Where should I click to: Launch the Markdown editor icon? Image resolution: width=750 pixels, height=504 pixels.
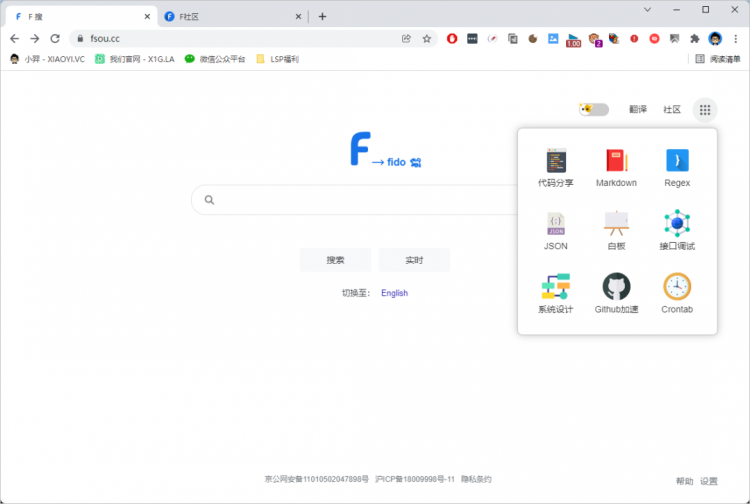click(x=616, y=167)
